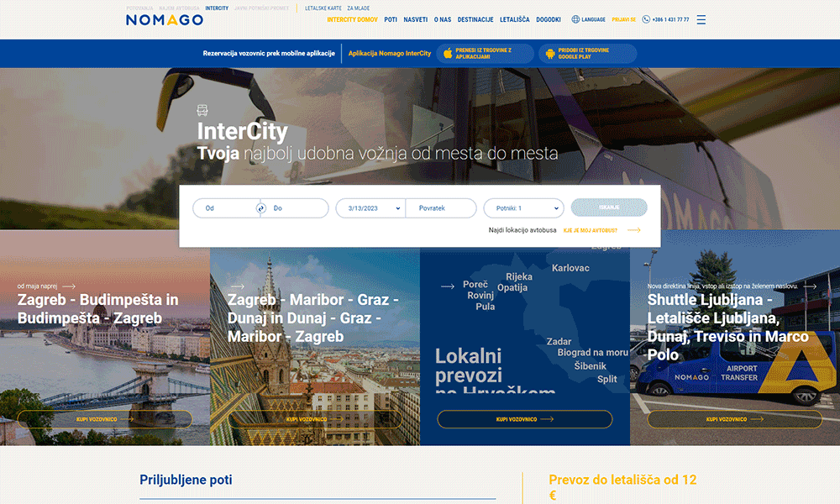
Task: Select the Javni potniški promet tab
Action: click(x=261, y=8)
